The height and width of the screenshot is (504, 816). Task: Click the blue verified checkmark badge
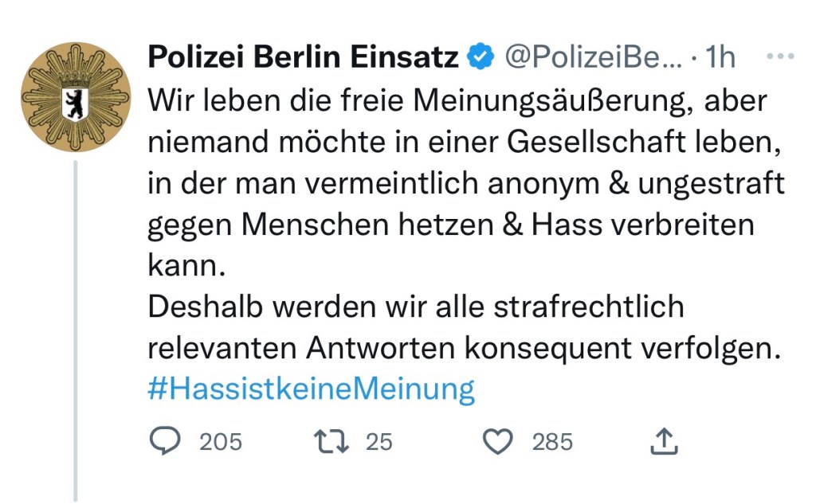click(x=479, y=57)
